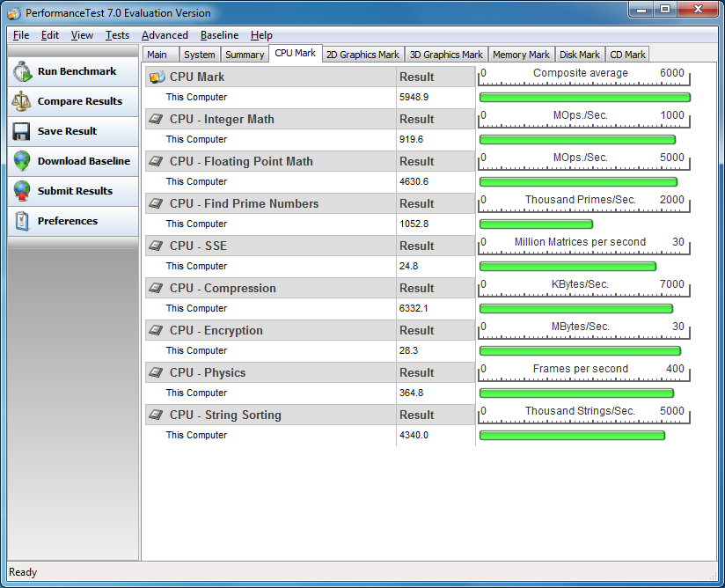Open the Help menu
Viewport: 725px width, 588px height.
261,35
